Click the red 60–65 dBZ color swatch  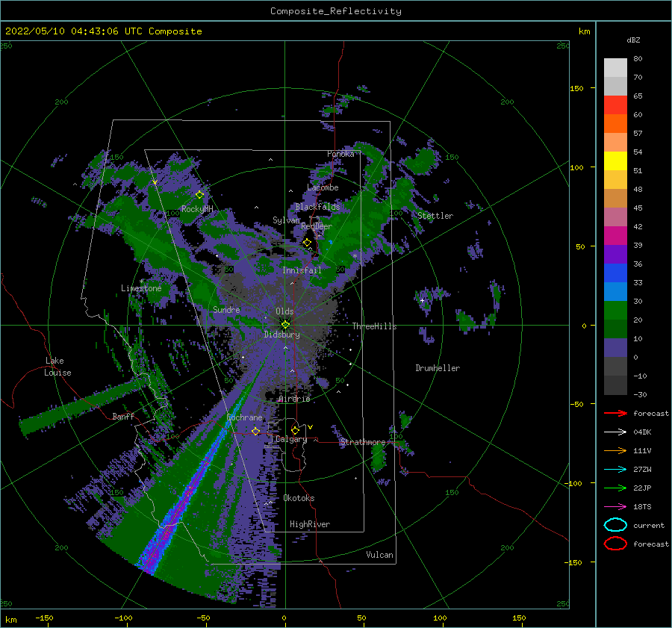coord(615,105)
